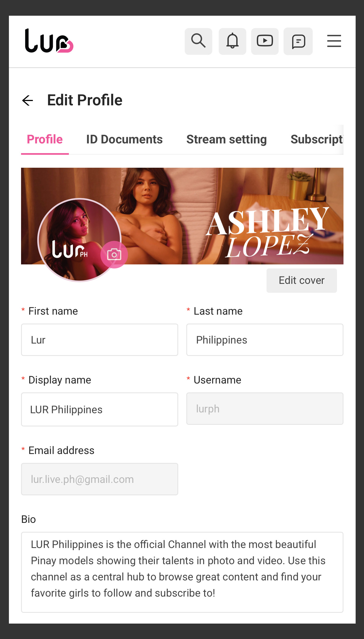The image size is (364, 639).
Task: Focus the Display name field
Action: point(100,409)
